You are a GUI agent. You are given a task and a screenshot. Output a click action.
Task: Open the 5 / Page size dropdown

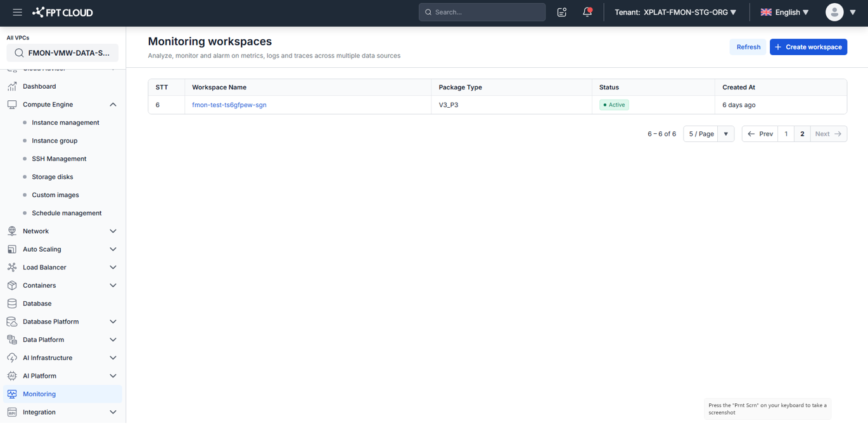[708, 134]
